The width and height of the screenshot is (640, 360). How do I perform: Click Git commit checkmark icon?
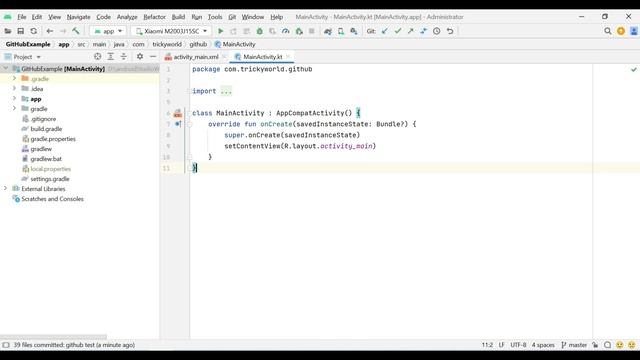click(x=398, y=31)
